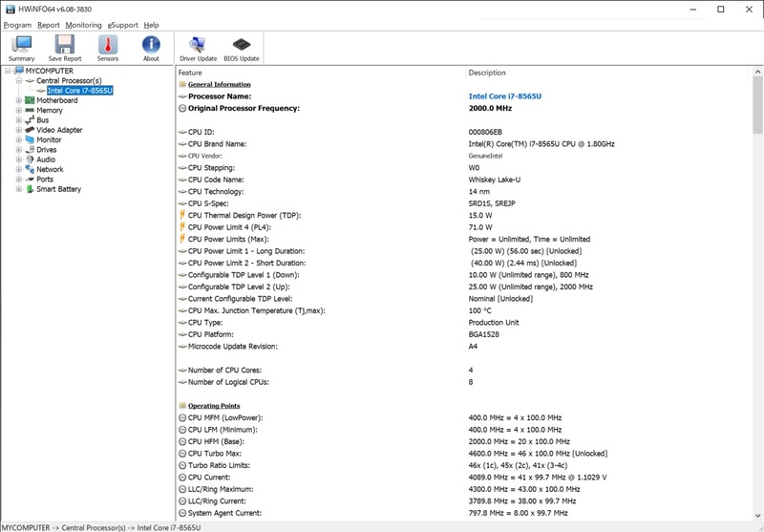The height and width of the screenshot is (532, 764).
Task: Click the lightning icon beside CPU Power Limit 4
Action: click(182, 227)
